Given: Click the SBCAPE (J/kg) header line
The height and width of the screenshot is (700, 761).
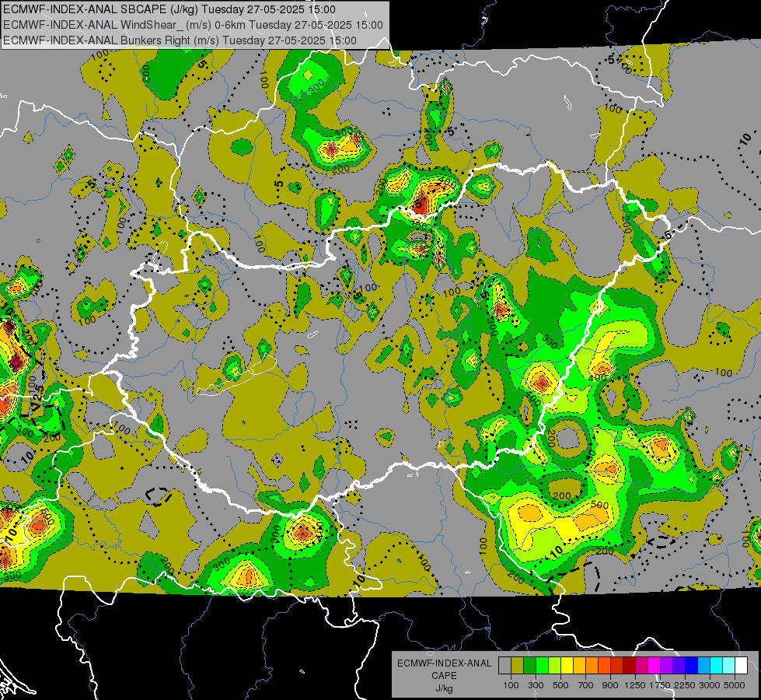Looking at the screenshot, I should 169,9.
